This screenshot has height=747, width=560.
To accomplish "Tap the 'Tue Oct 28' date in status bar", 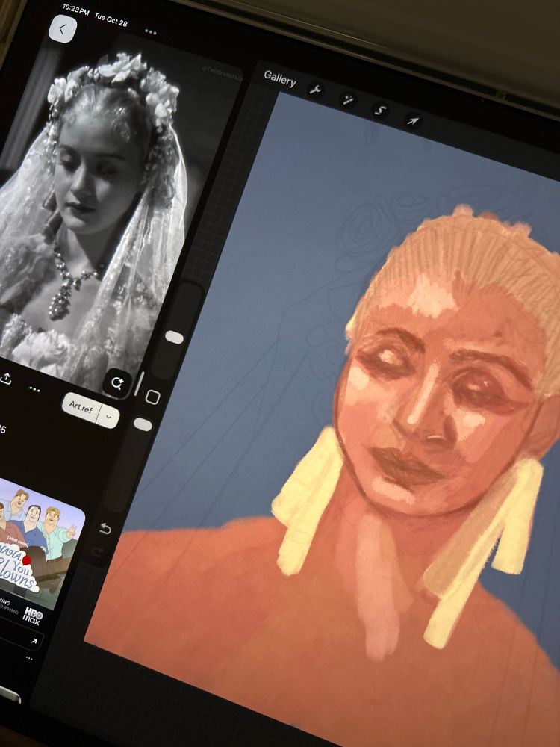I will (111, 19).
